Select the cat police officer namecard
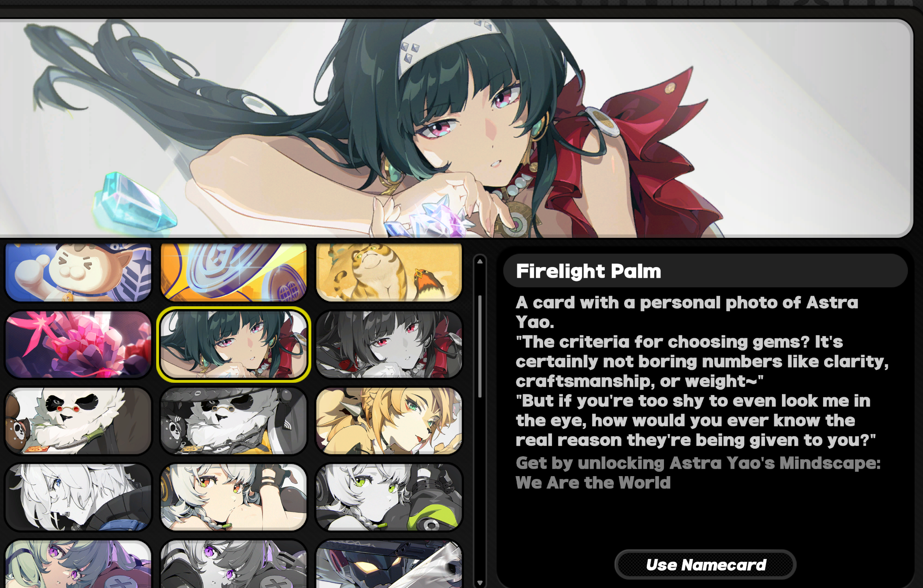Screen dimensions: 923x588 (78, 272)
